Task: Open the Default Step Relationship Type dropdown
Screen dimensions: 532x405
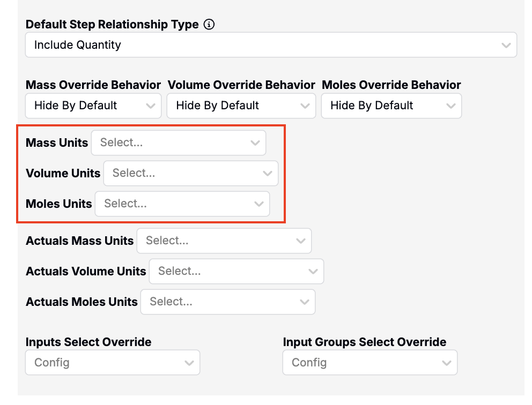Action: coord(270,45)
